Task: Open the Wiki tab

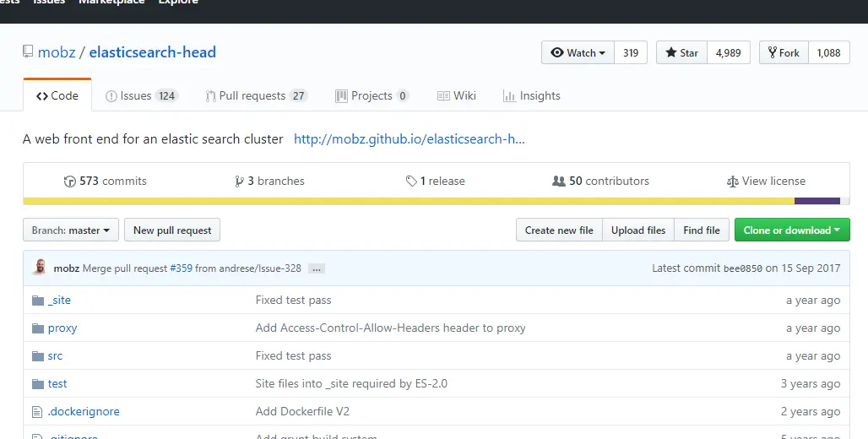Action: [457, 95]
